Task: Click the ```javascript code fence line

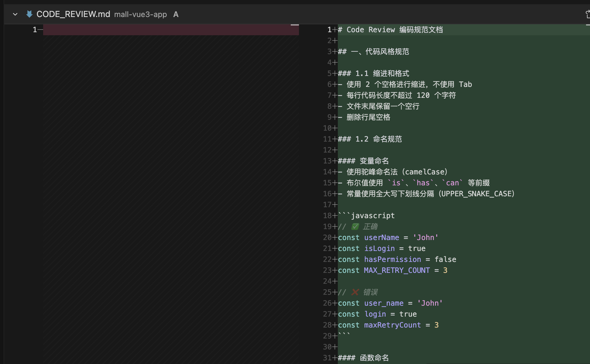Action: (366, 216)
